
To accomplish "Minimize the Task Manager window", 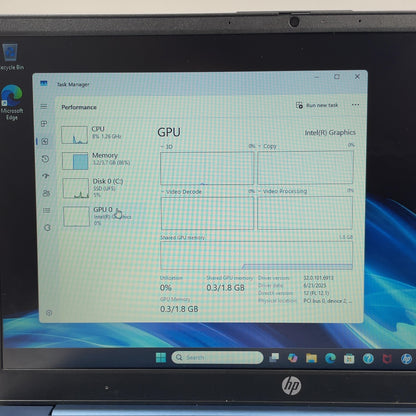I will tap(317, 77).
